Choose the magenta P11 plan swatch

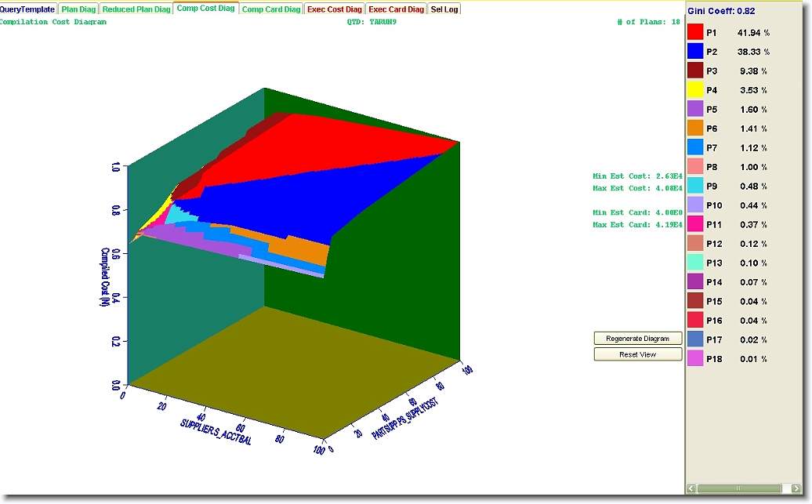click(694, 224)
